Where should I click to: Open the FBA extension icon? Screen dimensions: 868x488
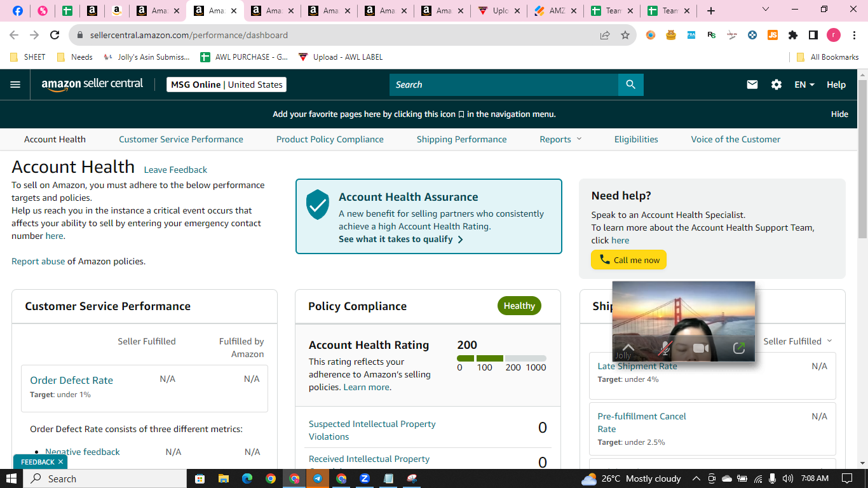pos(691,36)
